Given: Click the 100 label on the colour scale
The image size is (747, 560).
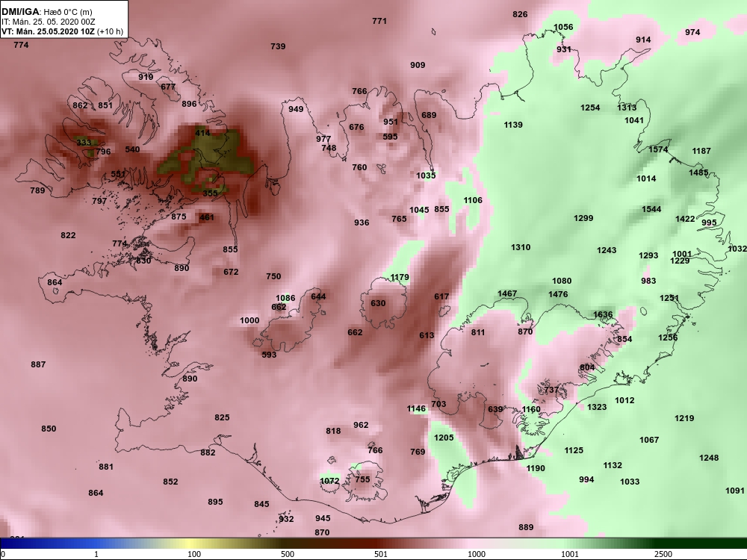Looking at the screenshot, I should pyautogui.click(x=194, y=554).
